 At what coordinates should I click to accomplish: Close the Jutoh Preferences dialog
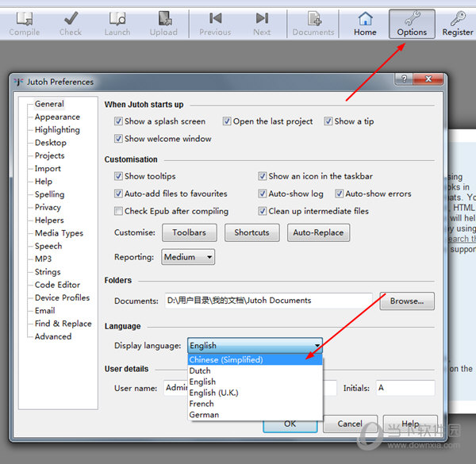pyautogui.click(x=428, y=79)
